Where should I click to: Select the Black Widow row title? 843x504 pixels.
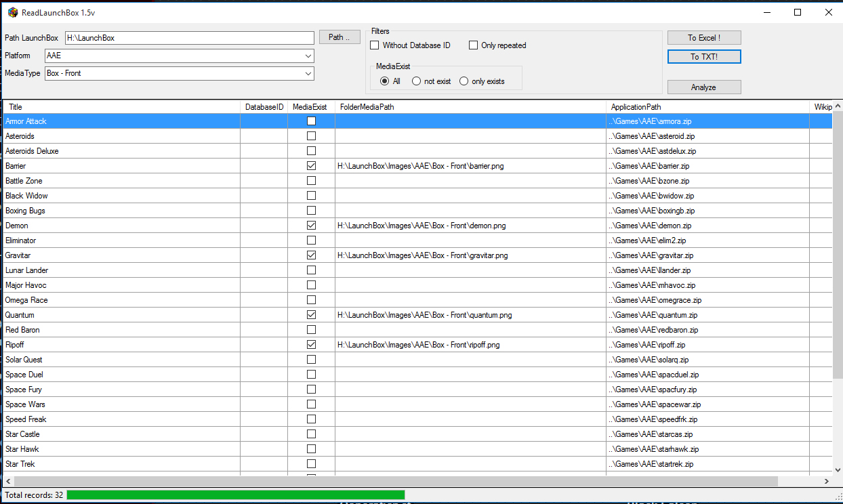(x=26, y=196)
